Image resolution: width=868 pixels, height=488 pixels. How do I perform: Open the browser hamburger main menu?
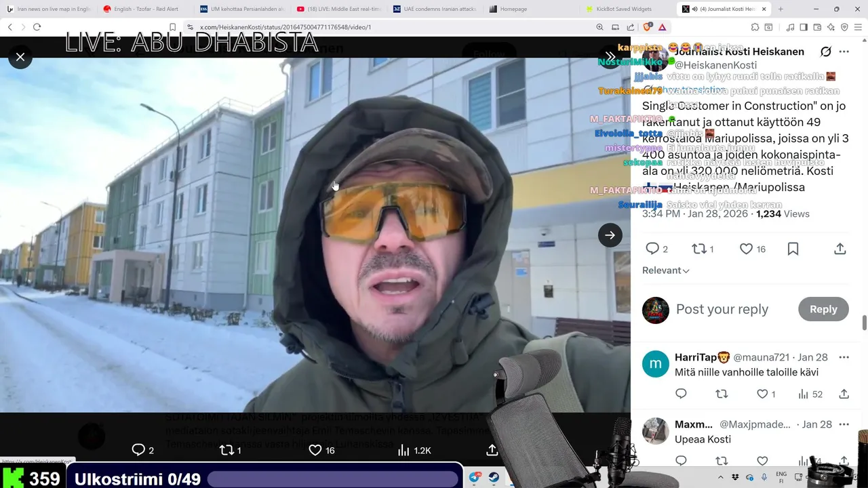[x=858, y=27]
